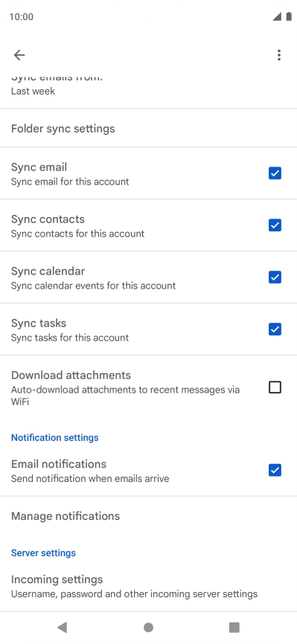Turn off the Sync tasks checkbox
Screen dimensions: 297x644
click(275, 329)
